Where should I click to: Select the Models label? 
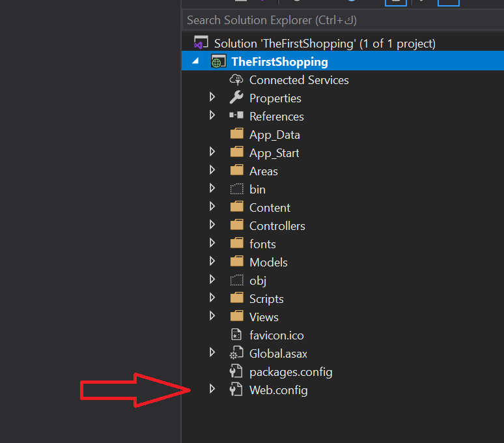point(268,263)
